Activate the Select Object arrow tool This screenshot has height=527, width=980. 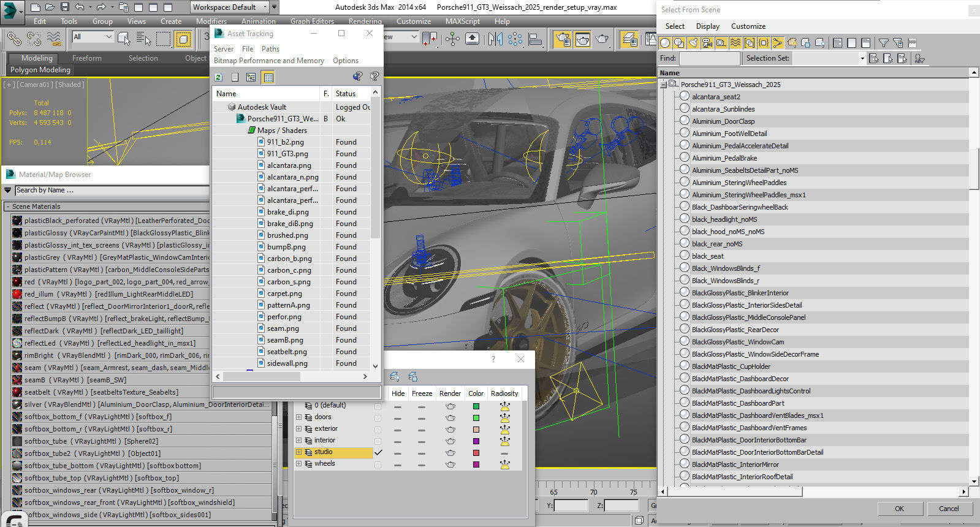(x=124, y=39)
